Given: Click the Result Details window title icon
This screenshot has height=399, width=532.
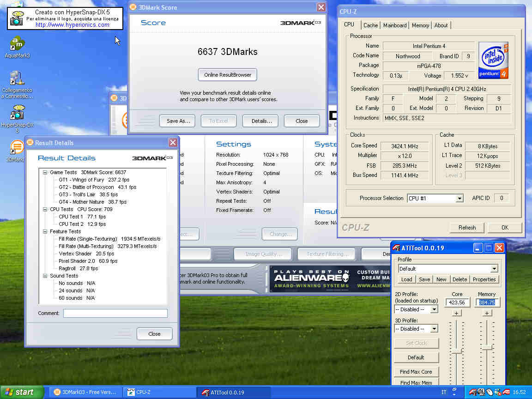Looking at the screenshot, I should tap(30, 143).
